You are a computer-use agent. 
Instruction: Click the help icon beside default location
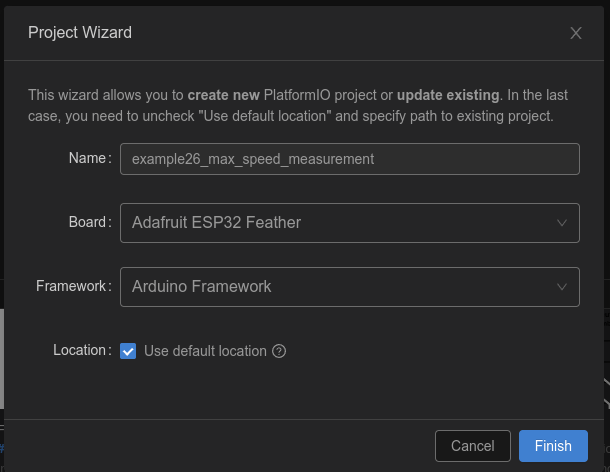(280, 351)
